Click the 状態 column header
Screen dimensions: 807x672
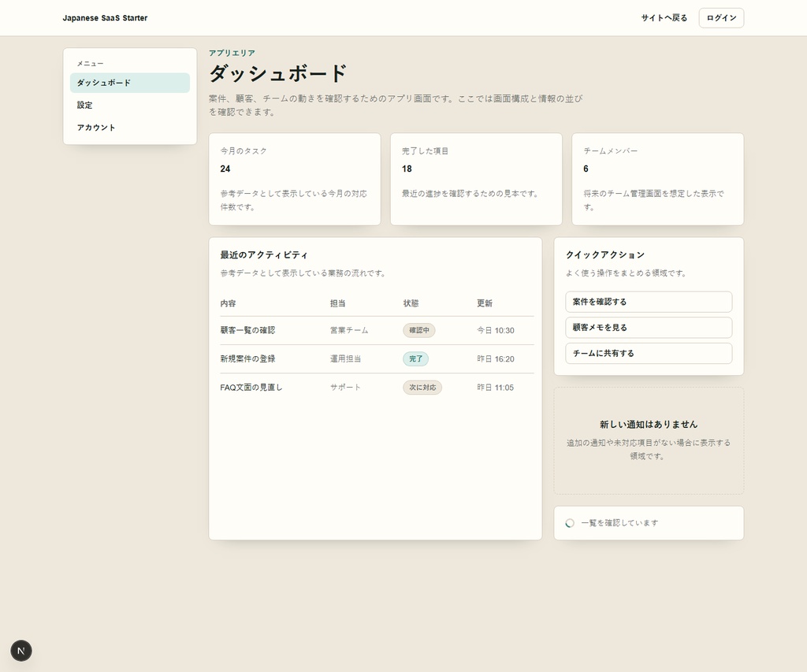point(411,303)
